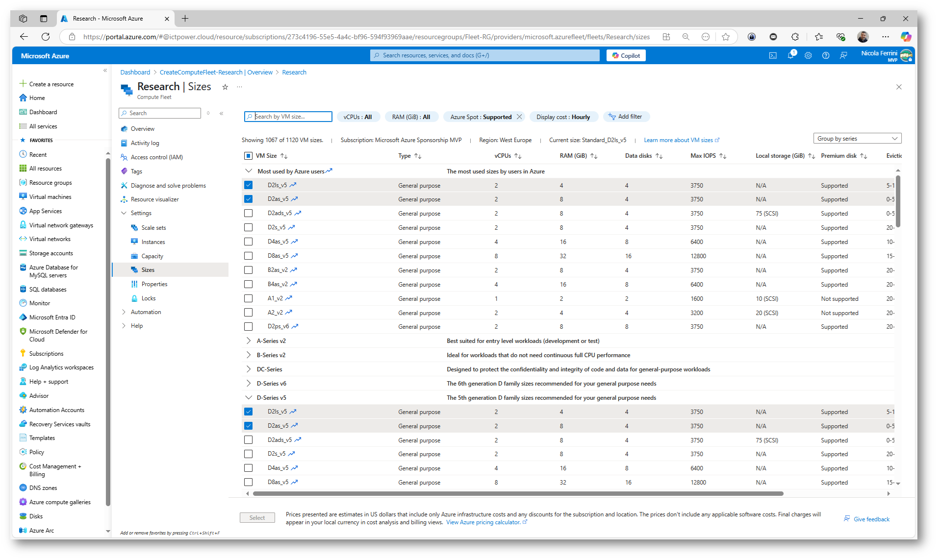Collapse the Settings menu section

141,213
